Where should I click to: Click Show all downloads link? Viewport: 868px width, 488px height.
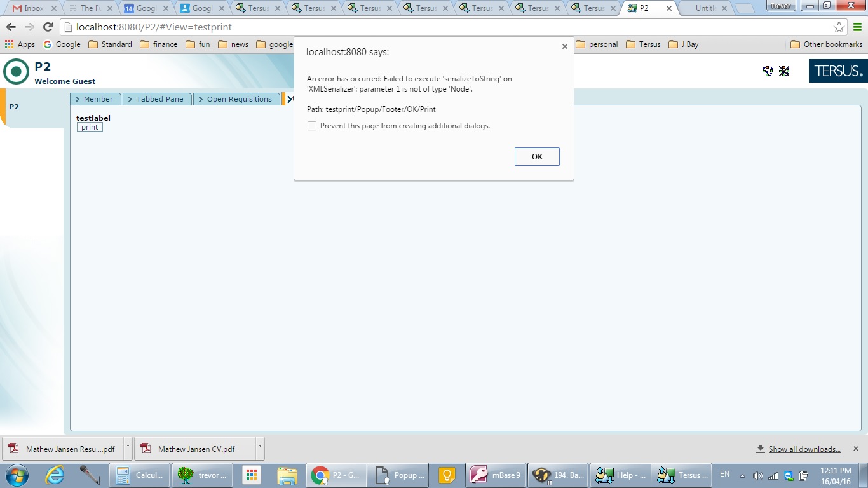804,449
